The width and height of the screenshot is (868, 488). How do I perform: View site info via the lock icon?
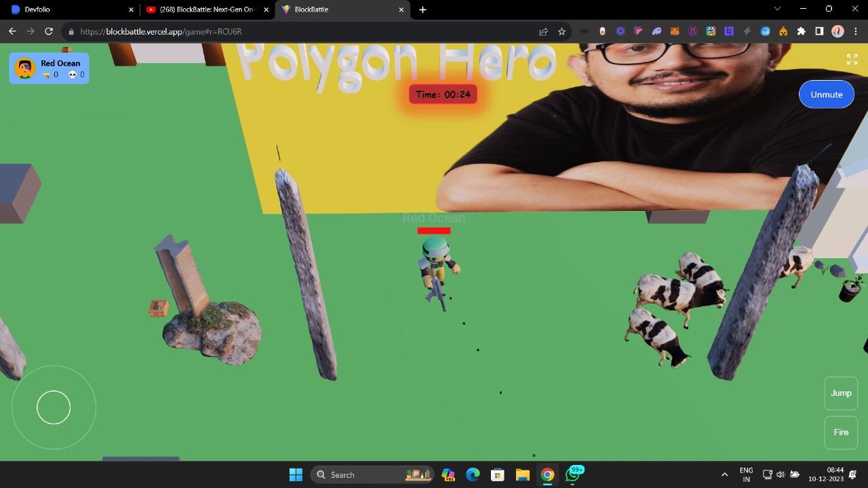pyautogui.click(x=71, y=31)
